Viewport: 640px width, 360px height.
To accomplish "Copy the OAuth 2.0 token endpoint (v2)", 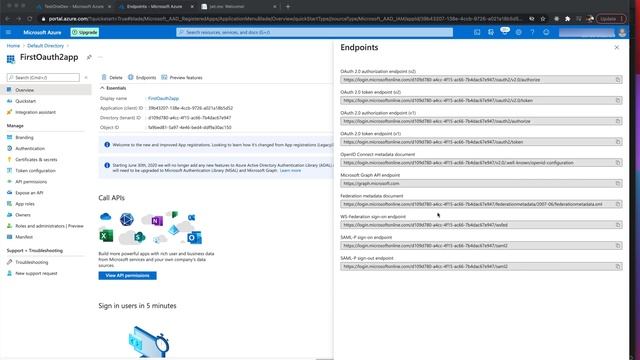I will (x=618, y=100).
